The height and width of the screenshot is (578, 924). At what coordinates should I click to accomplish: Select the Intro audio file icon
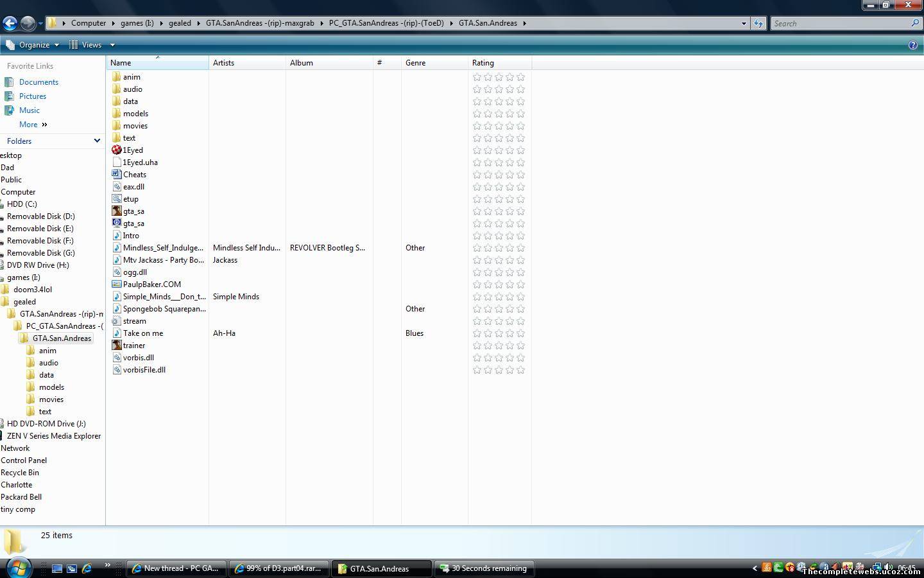[117, 235]
